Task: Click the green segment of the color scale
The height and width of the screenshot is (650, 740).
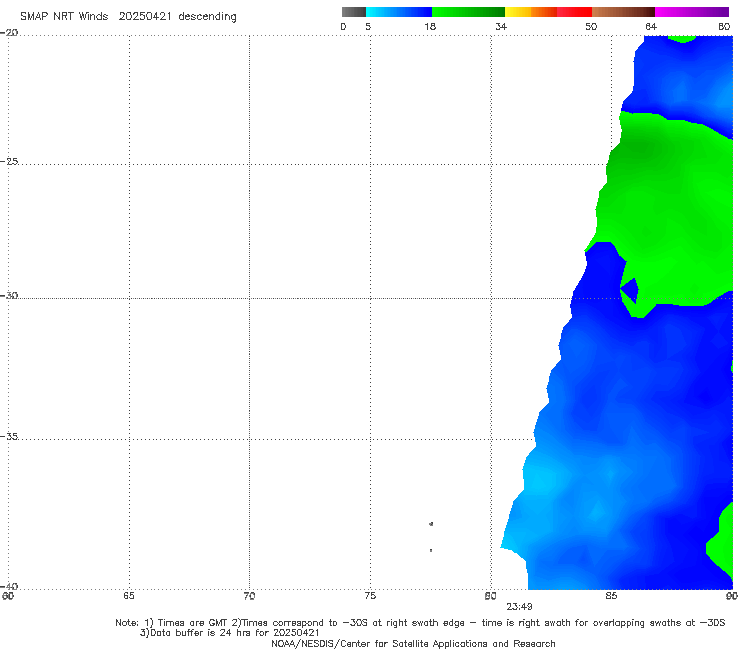Action: click(468, 12)
